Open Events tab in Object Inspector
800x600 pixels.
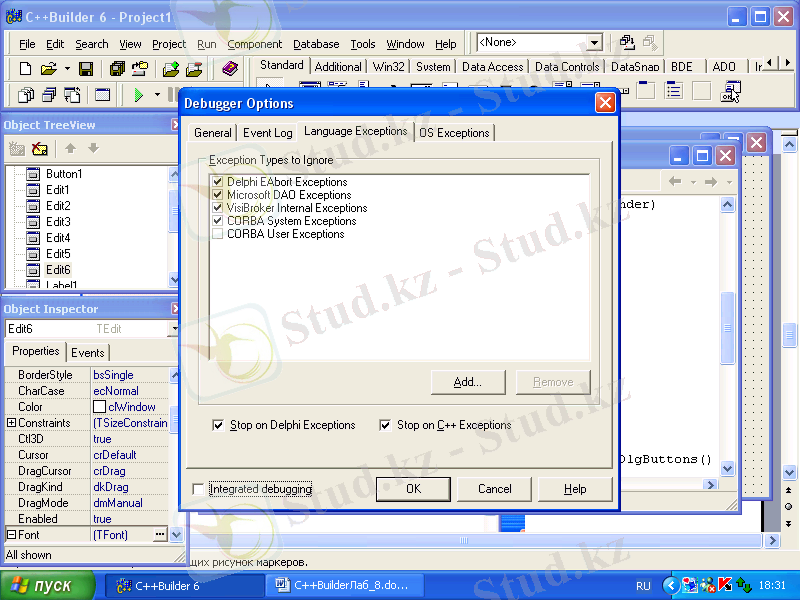coord(87,353)
